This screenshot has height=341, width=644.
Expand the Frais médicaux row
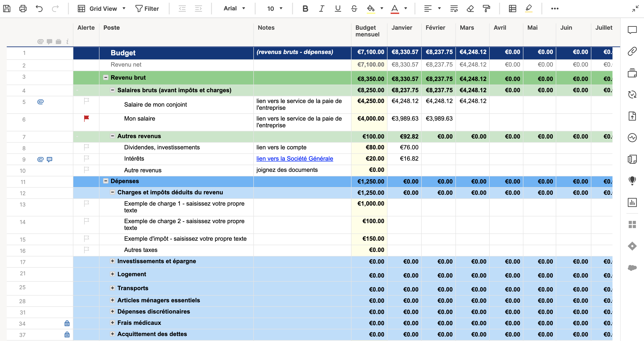(x=113, y=323)
